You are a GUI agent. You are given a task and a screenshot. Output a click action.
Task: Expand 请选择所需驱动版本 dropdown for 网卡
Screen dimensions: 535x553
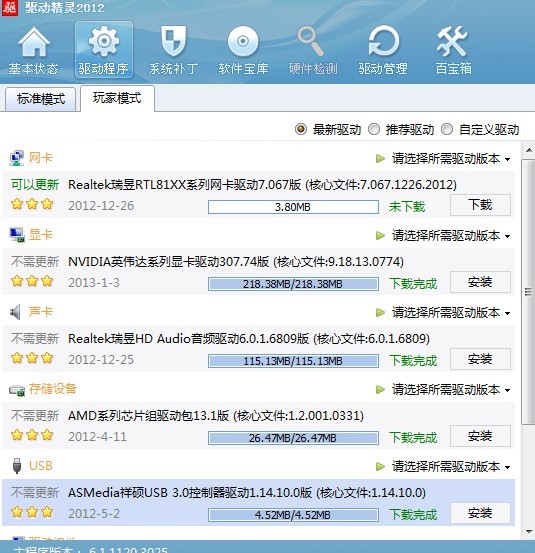pos(451,159)
